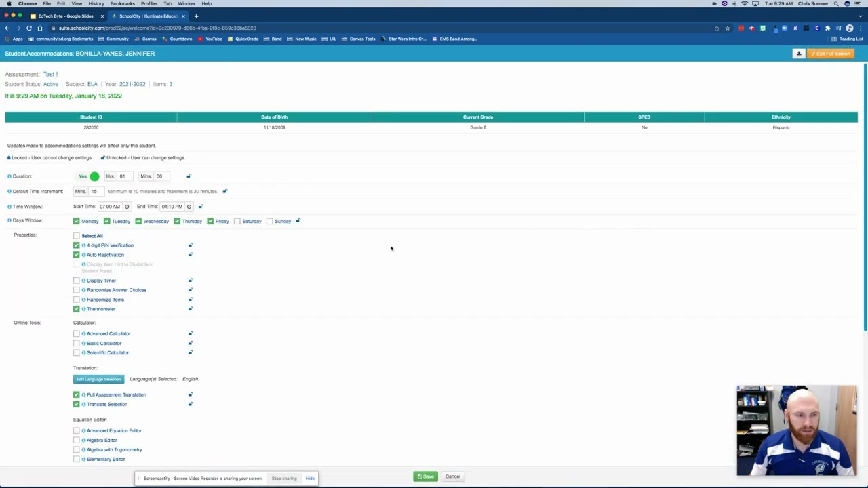
Task: Click padlock for Scientific Calculator
Action: [x=191, y=352]
